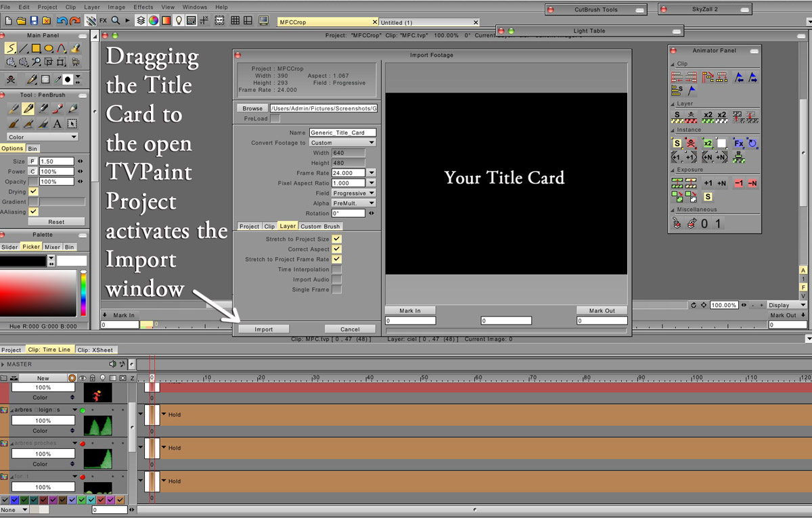Click the Open folder icon in toolbar
Image resolution: width=812 pixels, height=518 pixels.
pyautogui.click(x=20, y=21)
